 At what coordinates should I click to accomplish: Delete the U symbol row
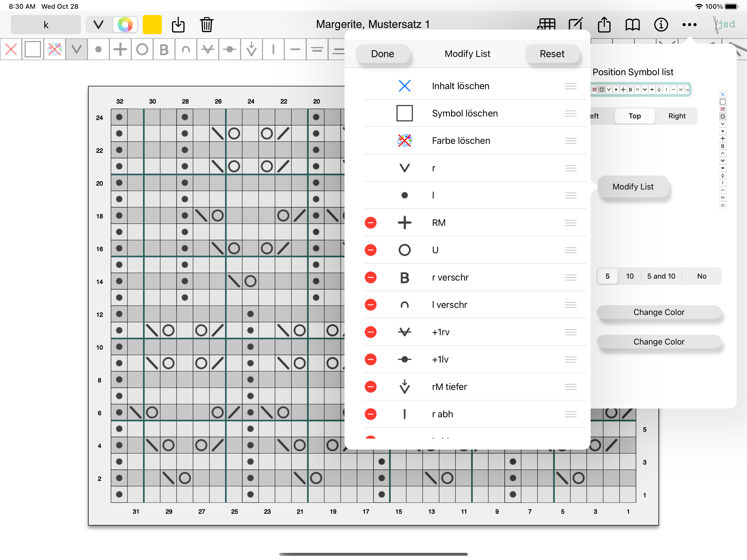pos(370,250)
